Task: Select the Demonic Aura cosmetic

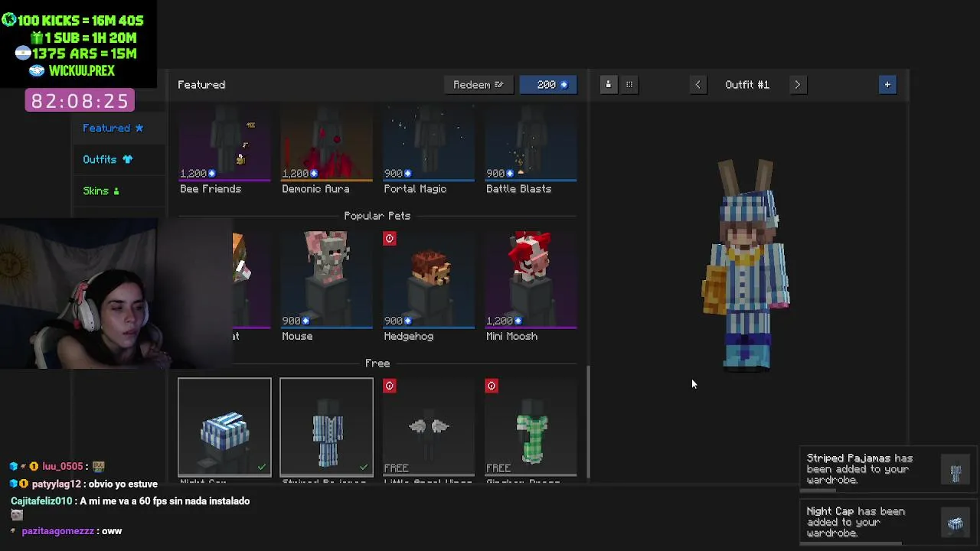Action: click(x=326, y=152)
